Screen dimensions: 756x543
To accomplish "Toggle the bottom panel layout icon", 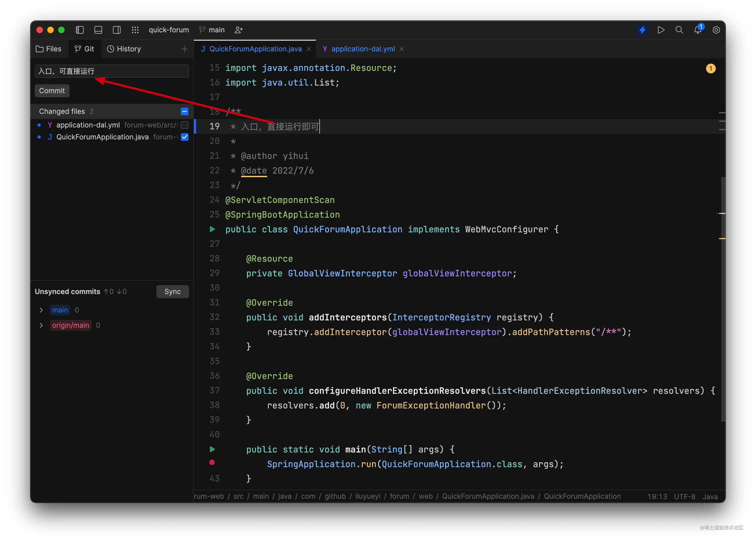I will click(x=98, y=30).
